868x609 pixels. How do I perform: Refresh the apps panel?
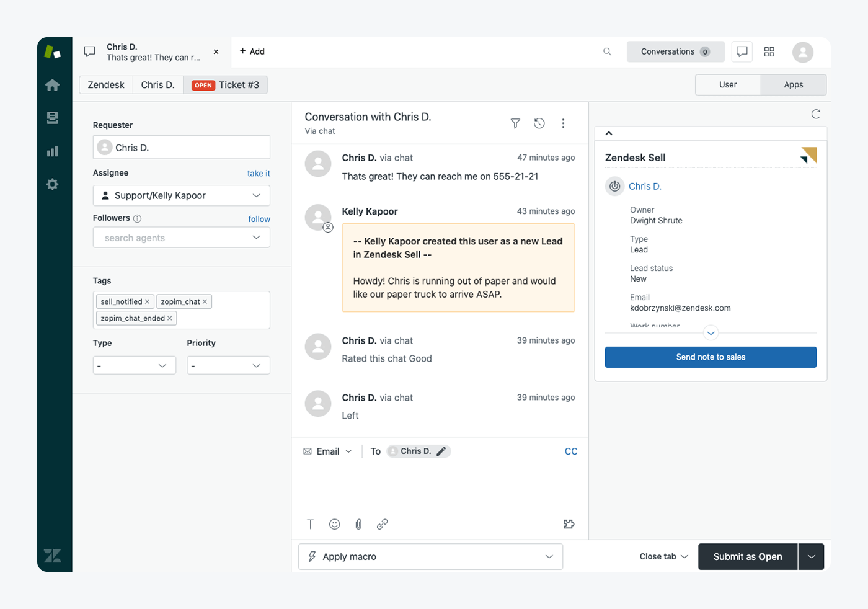(816, 114)
